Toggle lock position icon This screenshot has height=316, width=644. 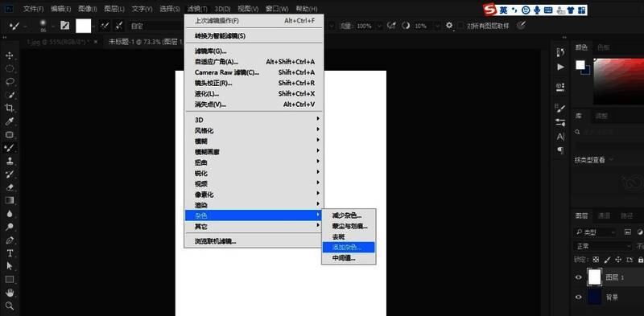tap(618, 260)
